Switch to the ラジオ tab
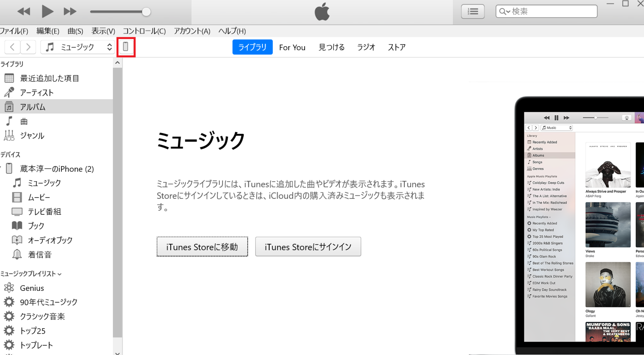This screenshot has height=355, width=644. 366,47
